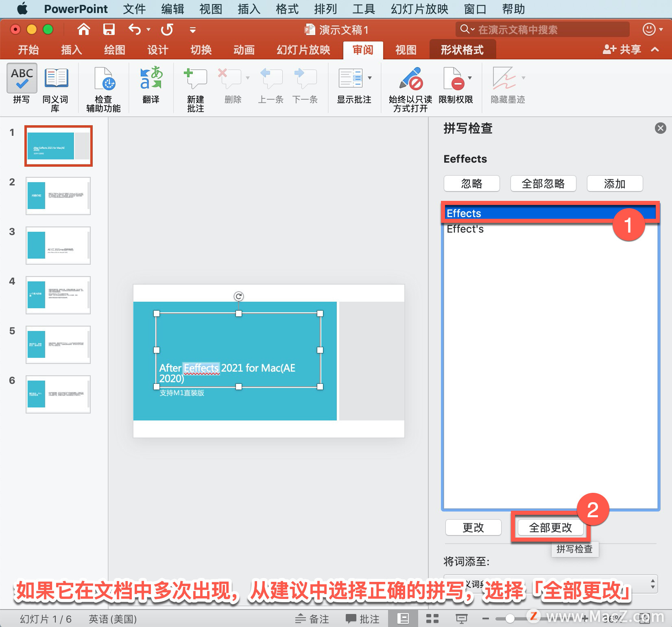Select slide 6 thumbnail
This screenshot has height=627, width=672.
click(x=58, y=394)
